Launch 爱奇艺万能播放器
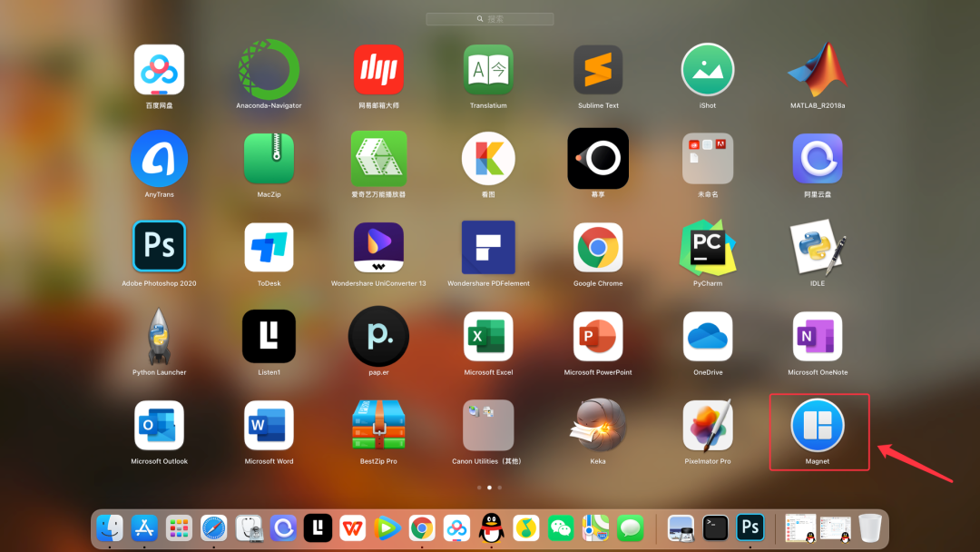 tap(378, 159)
